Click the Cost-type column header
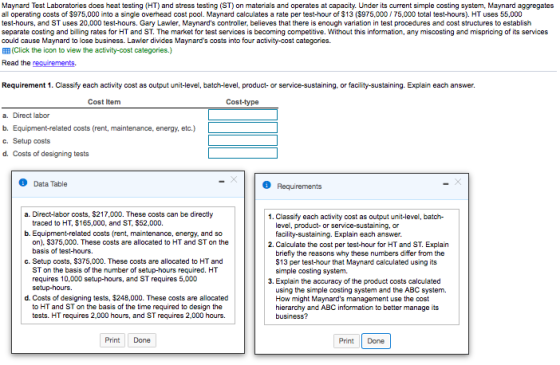Screen dimensions: 560x365 (x=242, y=102)
